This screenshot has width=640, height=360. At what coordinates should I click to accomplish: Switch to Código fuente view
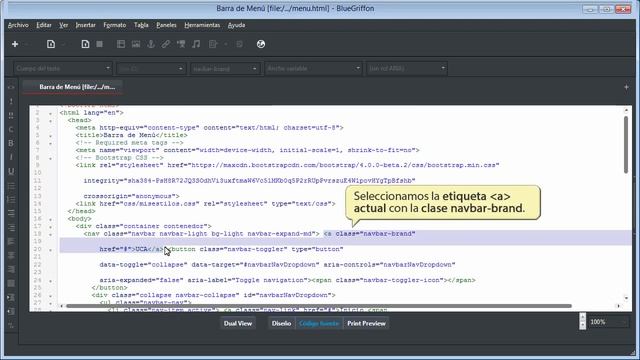(319, 323)
